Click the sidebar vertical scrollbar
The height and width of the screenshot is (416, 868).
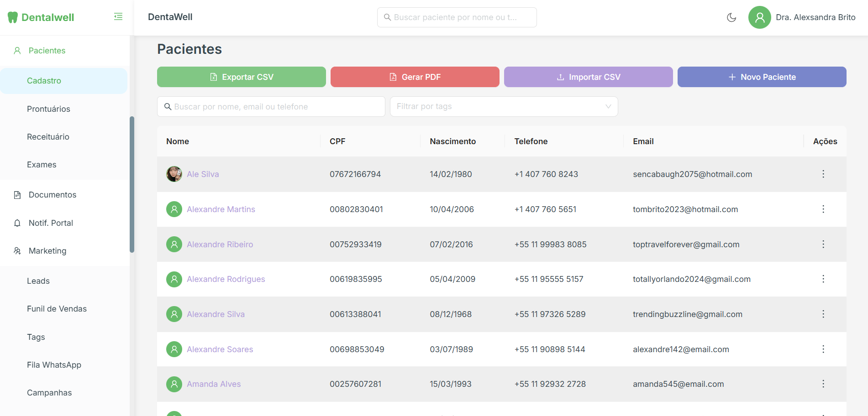[132, 184]
